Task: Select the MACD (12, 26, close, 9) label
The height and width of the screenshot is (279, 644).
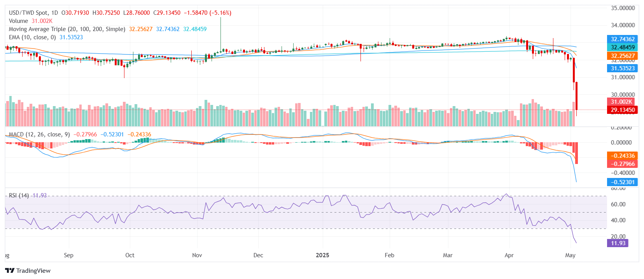Action: tap(39, 134)
